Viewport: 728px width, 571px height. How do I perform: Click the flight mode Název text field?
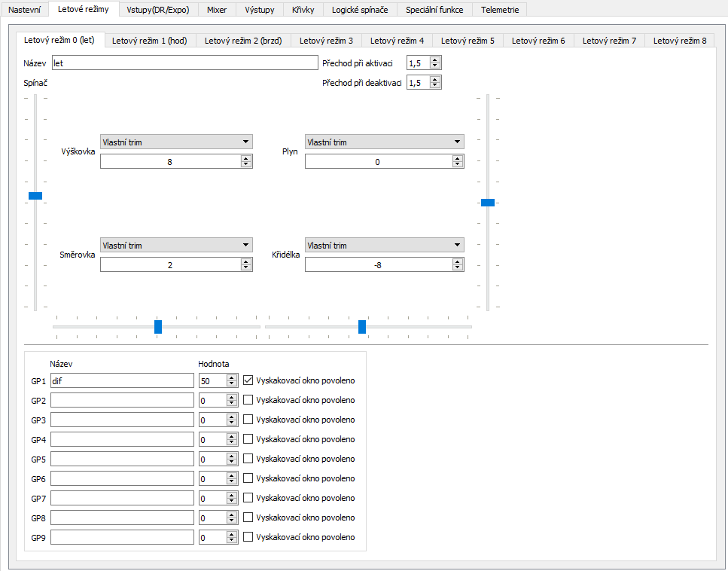coord(184,63)
